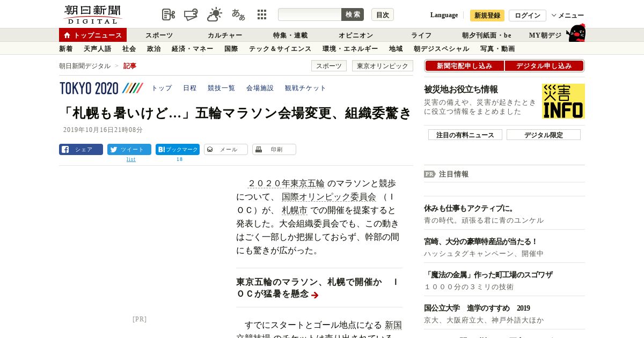Open the weather sun-cloud icon

click(x=215, y=14)
